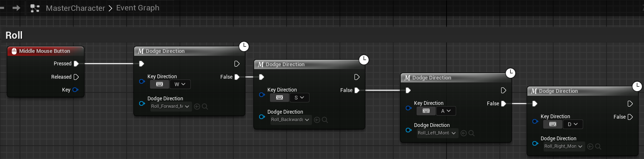644x159 pixels.
Task: Select the Roll comment title
Action: [14, 35]
